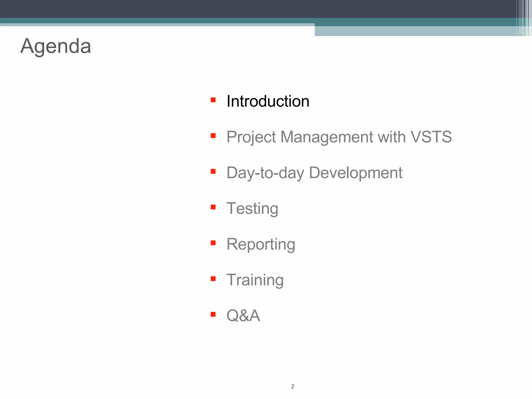Click the slide page number 2
Screen dimensions: 532x399
[293, 386]
